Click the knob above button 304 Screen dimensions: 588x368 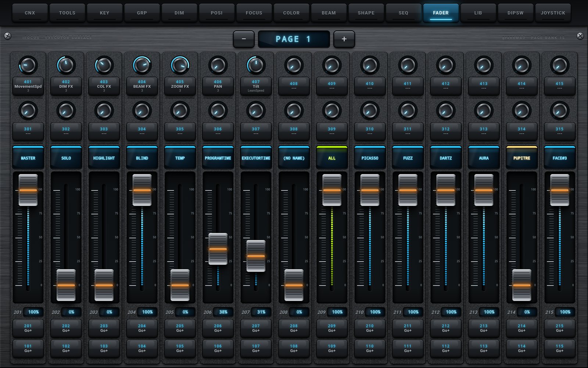(x=142, y=111)
